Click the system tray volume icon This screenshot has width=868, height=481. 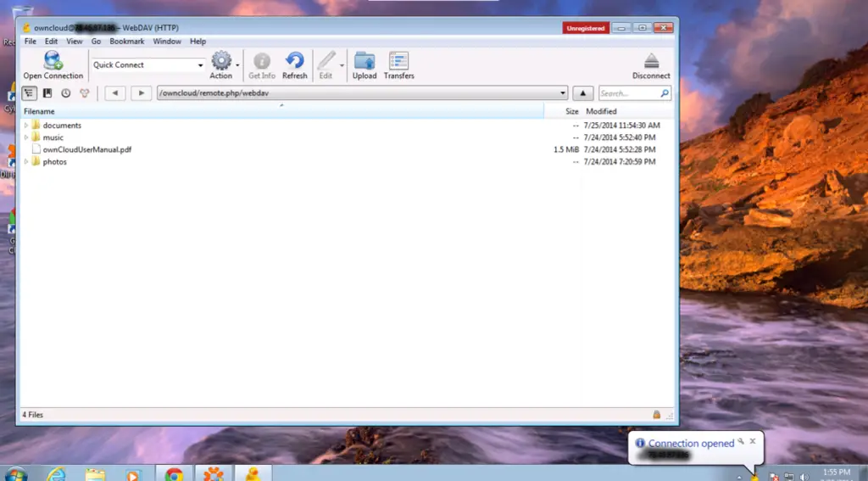804,477
